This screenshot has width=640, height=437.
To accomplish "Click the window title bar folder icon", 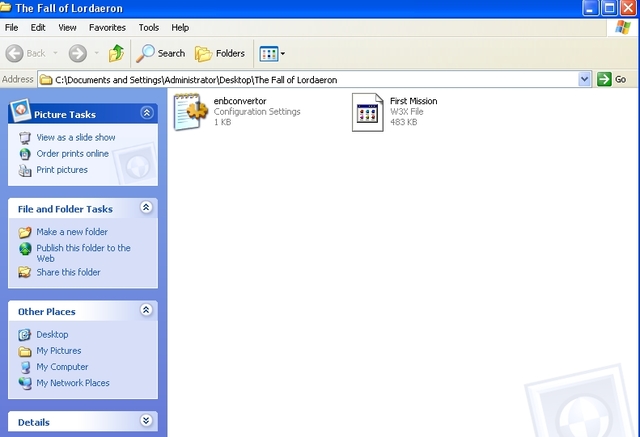I will tap(5, 8).
